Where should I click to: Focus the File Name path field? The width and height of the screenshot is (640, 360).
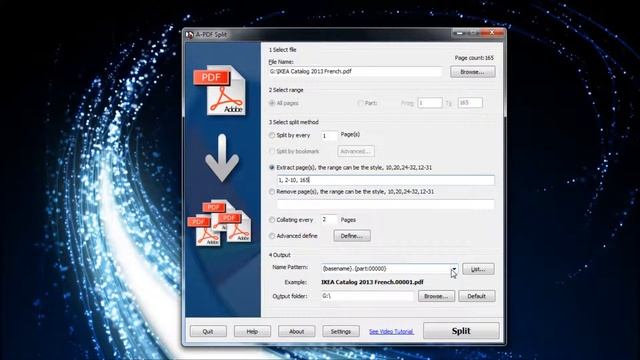[355, 72]
